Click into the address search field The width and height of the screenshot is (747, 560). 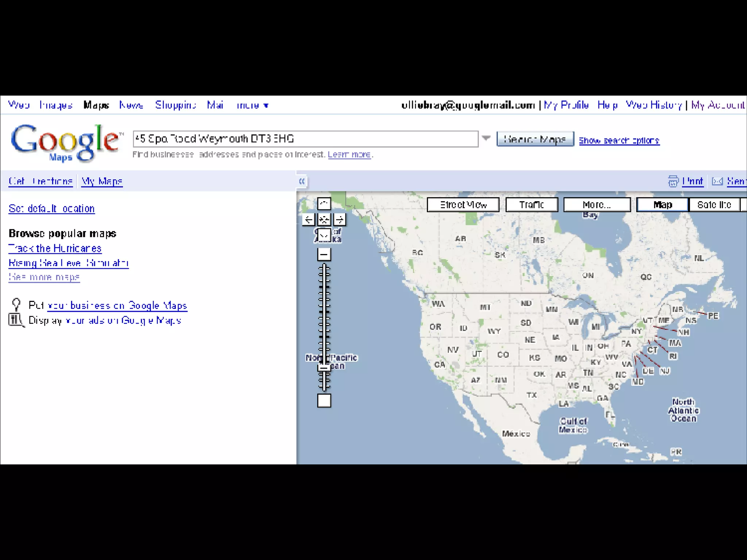[x=305, y=139]
